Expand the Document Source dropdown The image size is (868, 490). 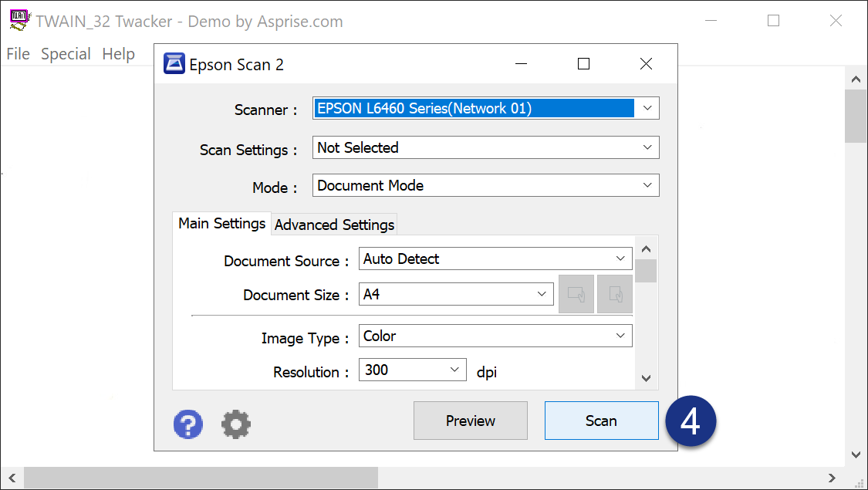click(x=620, y=259)
